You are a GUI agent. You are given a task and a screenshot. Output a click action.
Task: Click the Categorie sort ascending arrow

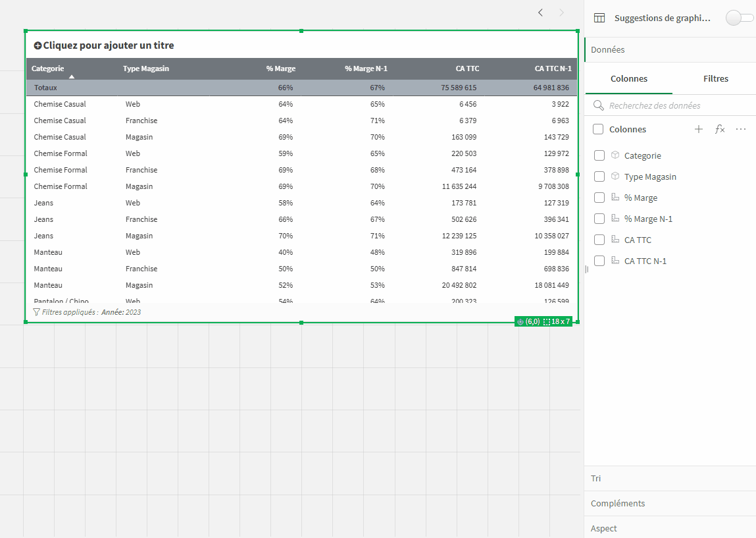71,77
